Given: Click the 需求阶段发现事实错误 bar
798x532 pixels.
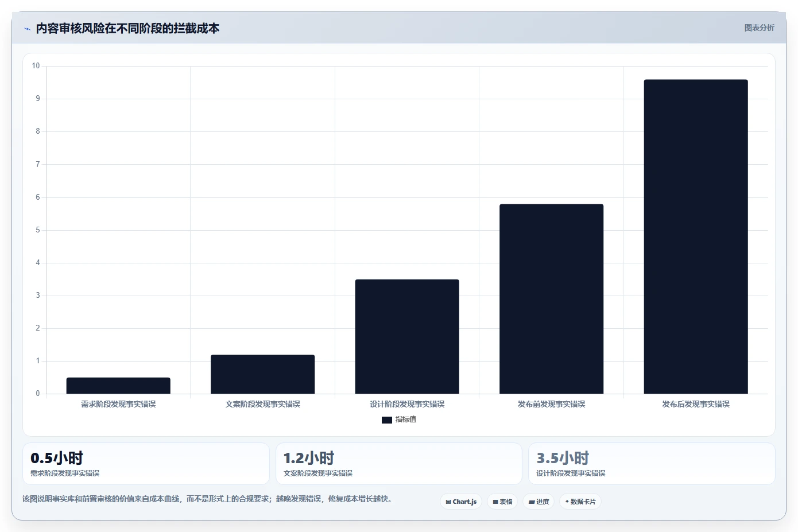Looking at the screenshot, I should (x=118, y=386).
